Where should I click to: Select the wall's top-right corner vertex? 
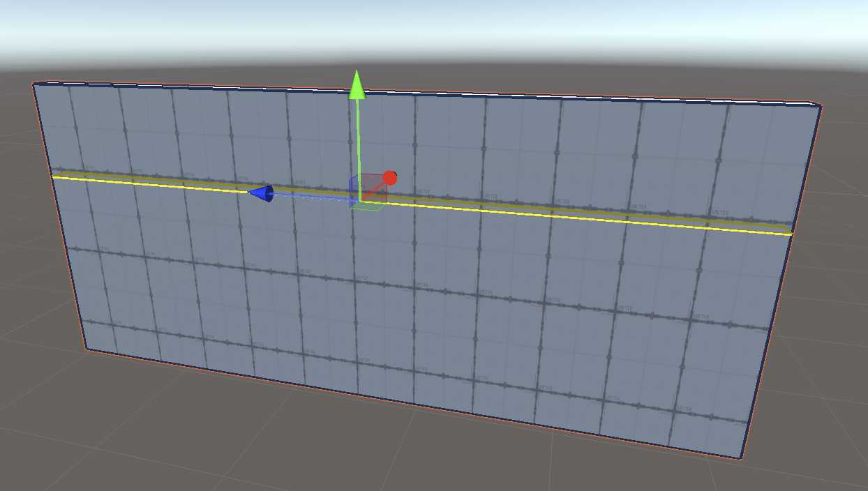[x=821, y=106]
